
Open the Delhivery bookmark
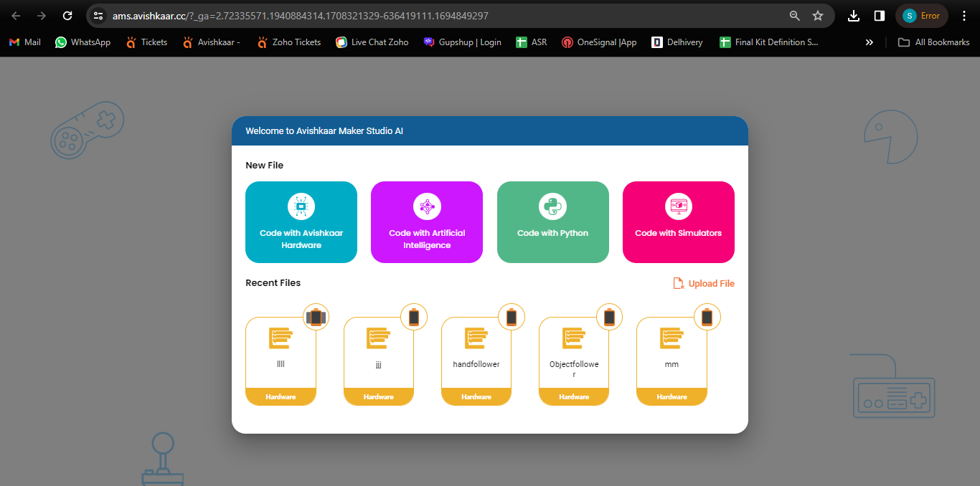[x=677, y=42]
